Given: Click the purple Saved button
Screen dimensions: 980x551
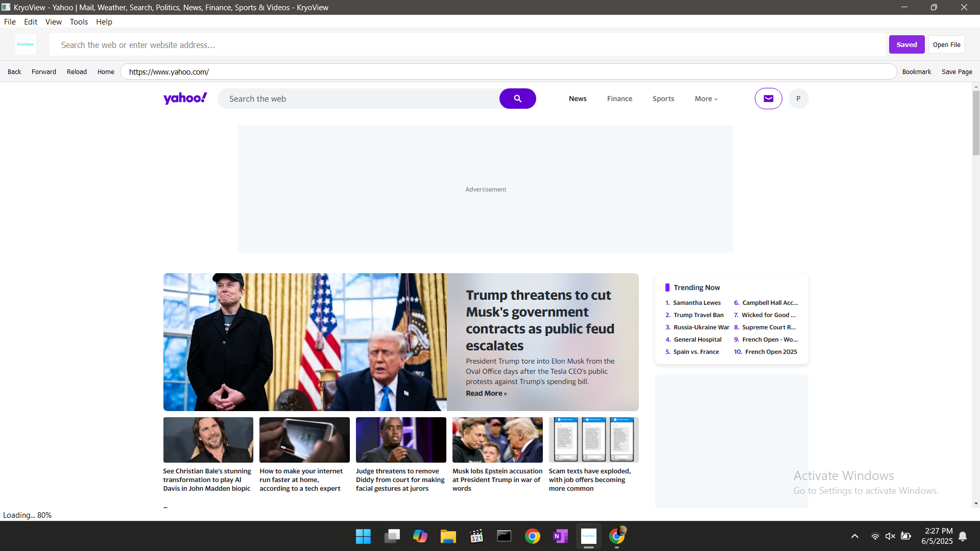Looking at the screenshot, I should [906, 44].
